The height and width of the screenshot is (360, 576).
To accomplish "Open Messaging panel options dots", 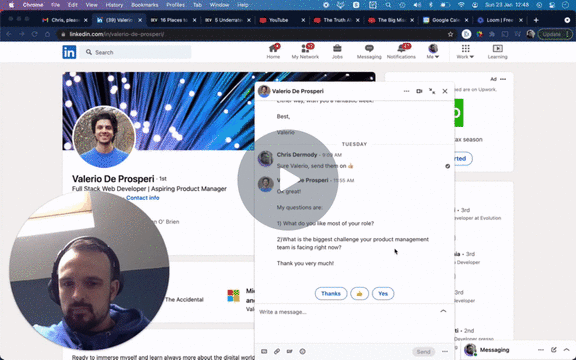I will pos(541,350).
